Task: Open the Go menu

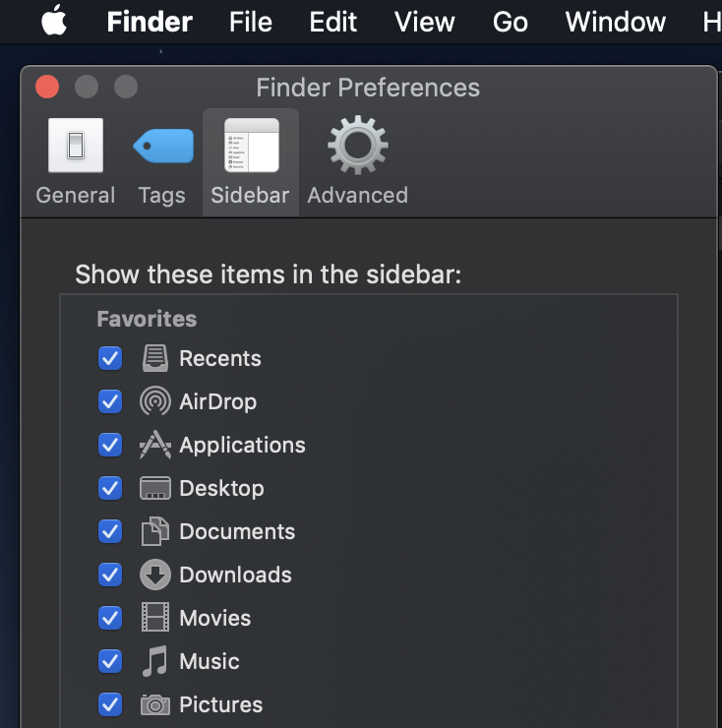Action: pos(511,22)
